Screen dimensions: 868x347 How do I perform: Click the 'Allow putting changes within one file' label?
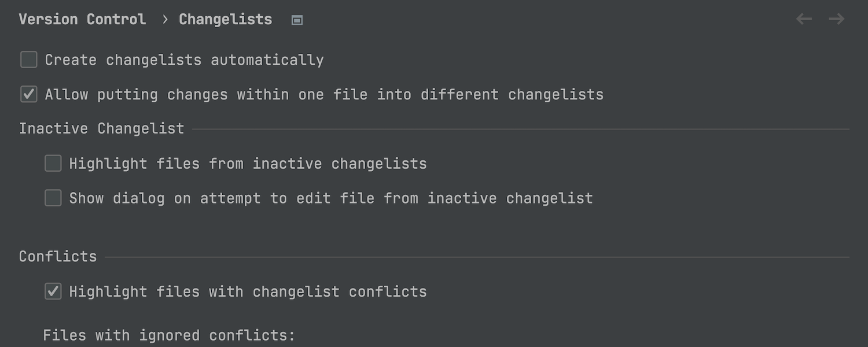324,95
